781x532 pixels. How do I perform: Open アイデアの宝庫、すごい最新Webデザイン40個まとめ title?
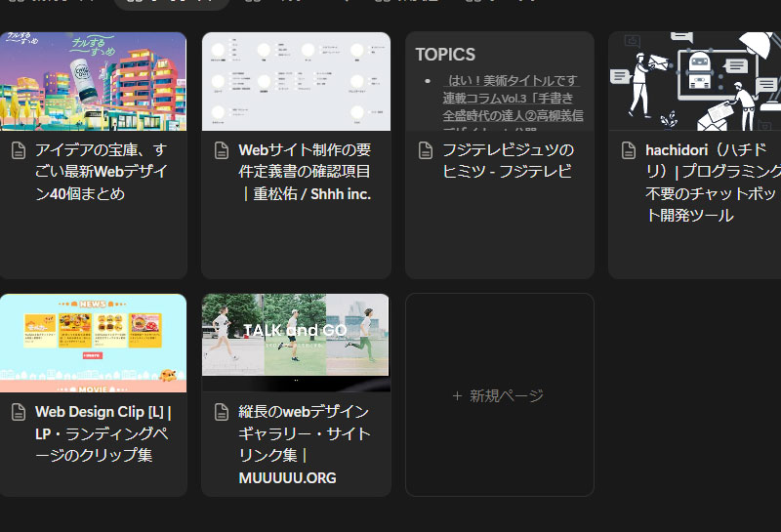(x=101, y=172)
